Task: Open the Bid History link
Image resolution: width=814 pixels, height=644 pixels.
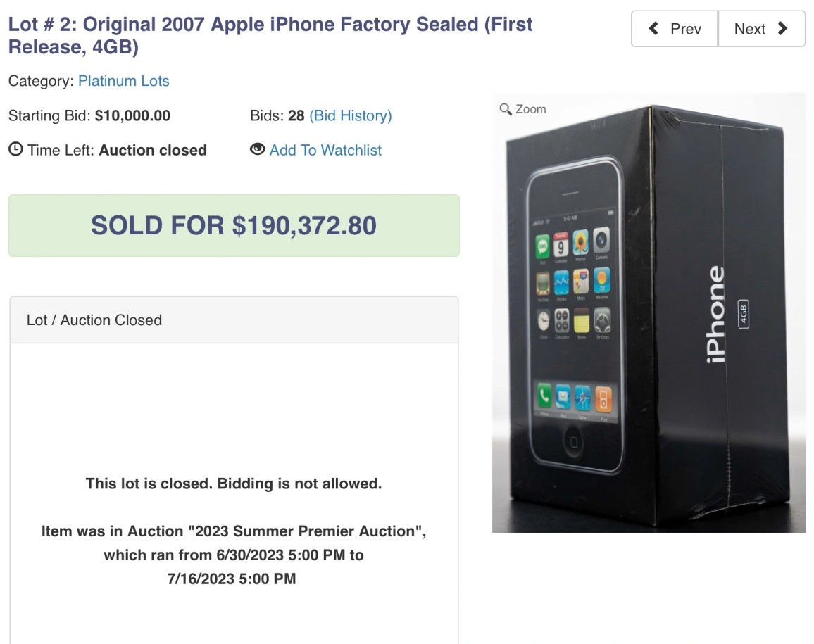Action: pyautogui.click(x=351, y=115)
